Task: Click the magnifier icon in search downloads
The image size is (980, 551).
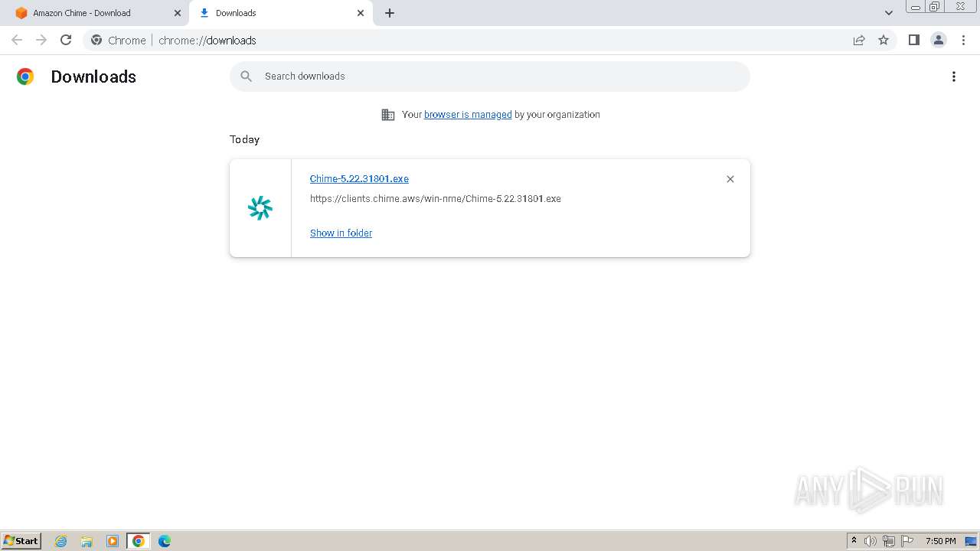Action: click(247, 77)
